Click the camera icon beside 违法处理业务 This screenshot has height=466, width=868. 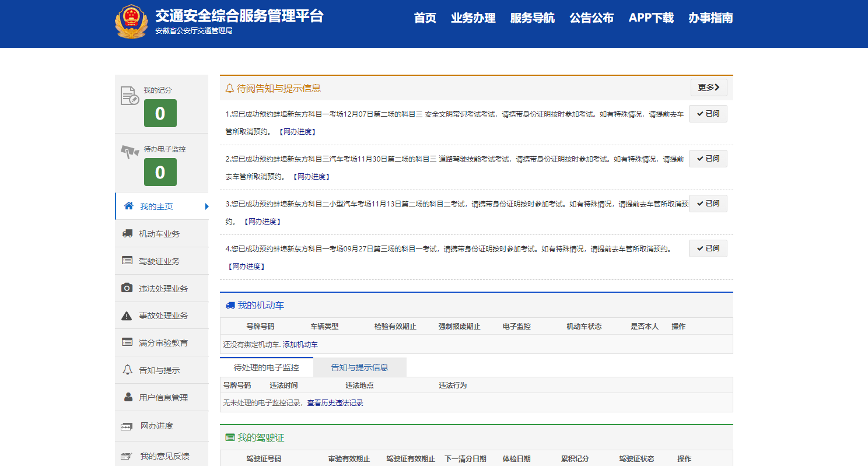[x=127, y=288]
